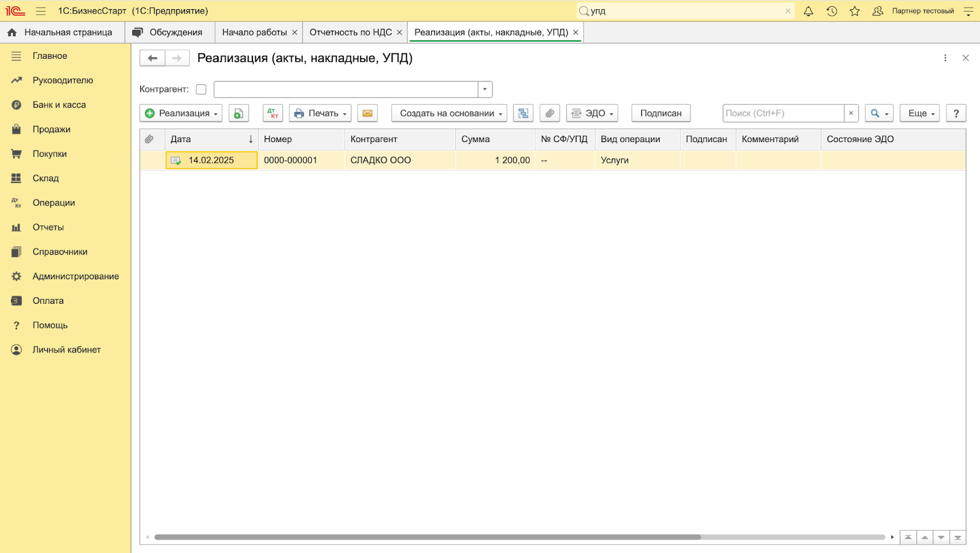Expand the Контрагент dropdown list
Viewport: 980px width, 553px height.
484,89
